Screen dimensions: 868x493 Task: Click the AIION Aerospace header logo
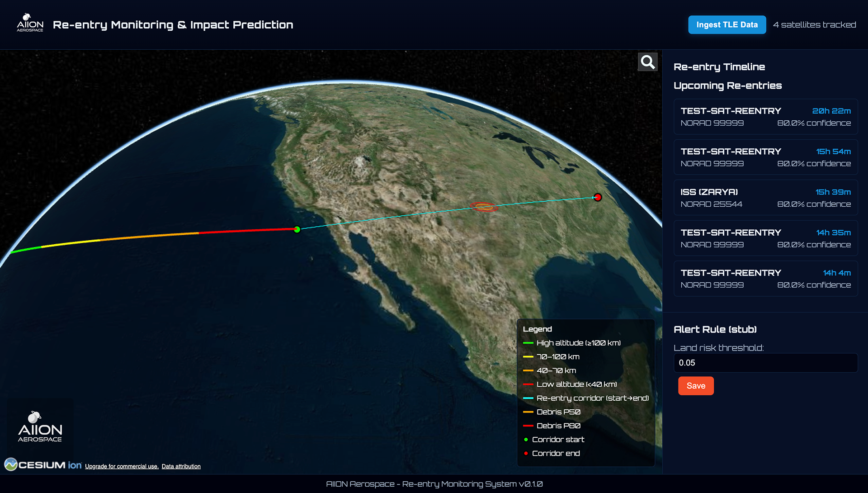click(x=30, y=23)
